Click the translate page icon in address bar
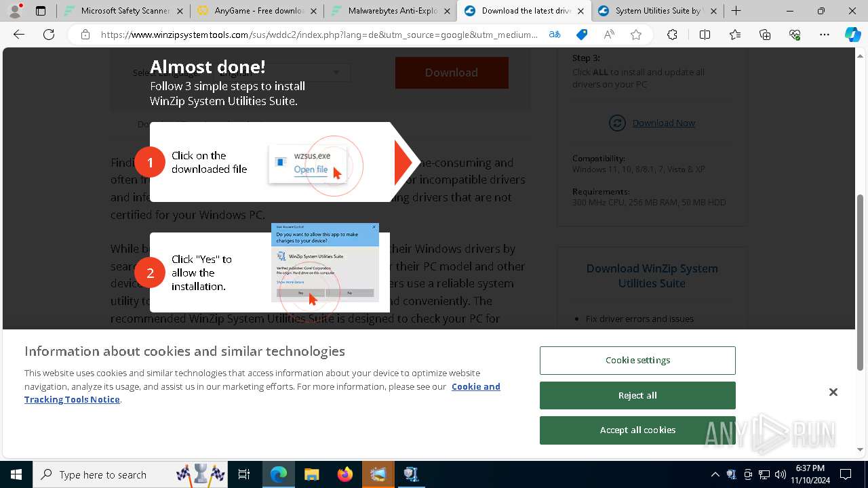Screen dimensions: 868x488 click(555, 35)
